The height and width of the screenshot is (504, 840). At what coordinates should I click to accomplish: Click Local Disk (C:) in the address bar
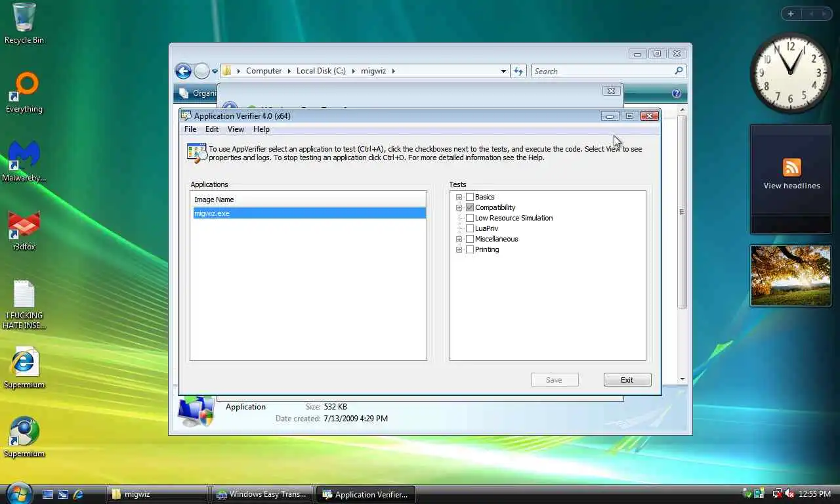[321, 71]
